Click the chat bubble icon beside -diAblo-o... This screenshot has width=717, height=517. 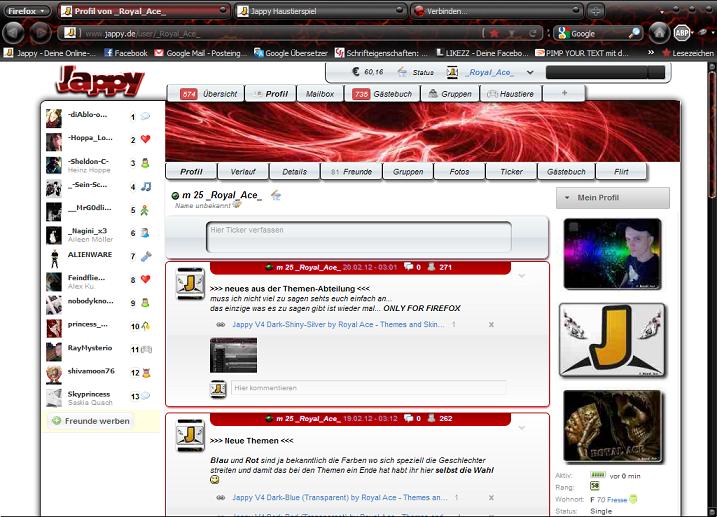coord(145,116)
